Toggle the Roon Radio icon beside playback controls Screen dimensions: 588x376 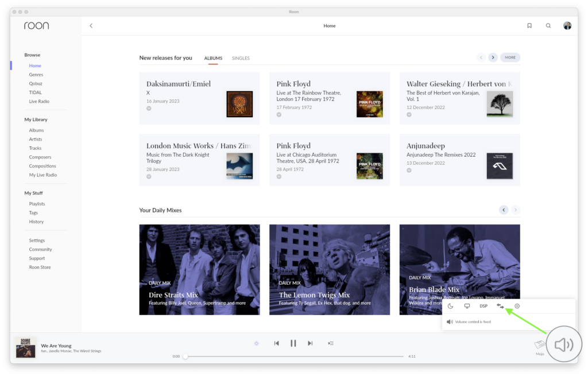[x=257, y=343]
